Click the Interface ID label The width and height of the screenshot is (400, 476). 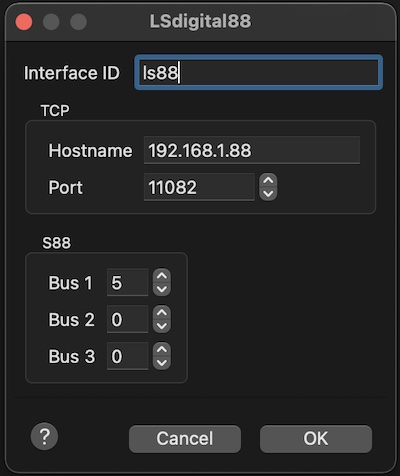coord(72,73)
